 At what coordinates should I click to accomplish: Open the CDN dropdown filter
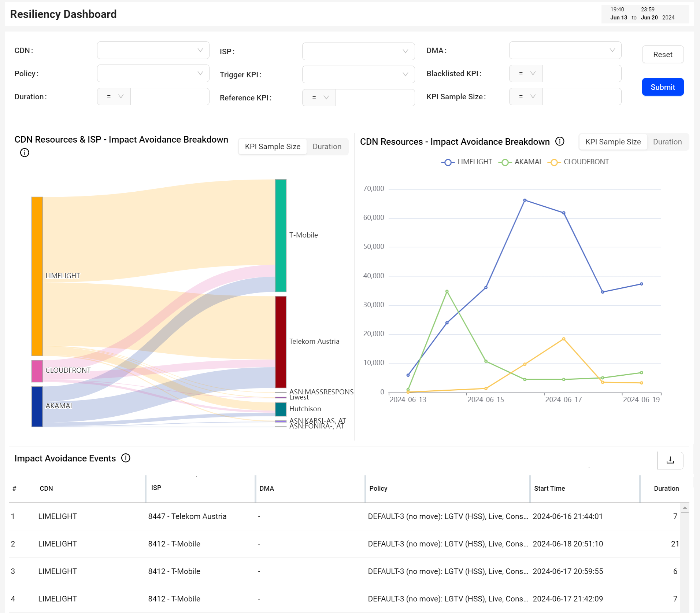(x=153, y=51)
